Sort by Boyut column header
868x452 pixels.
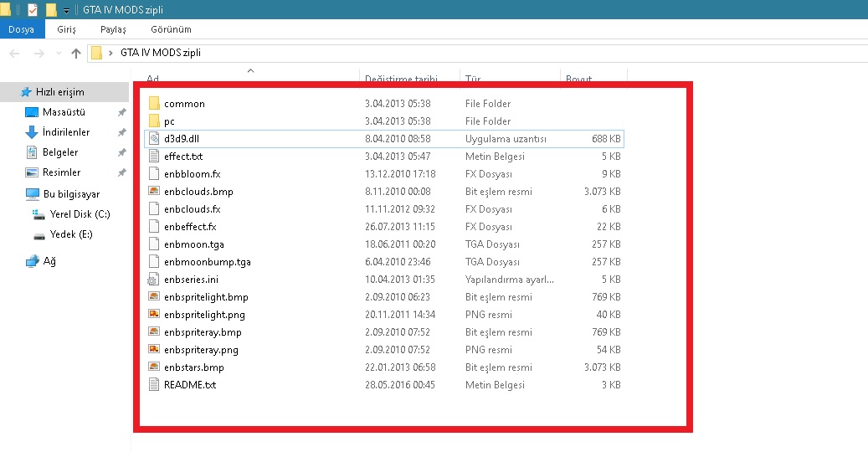tap(579, 79)
